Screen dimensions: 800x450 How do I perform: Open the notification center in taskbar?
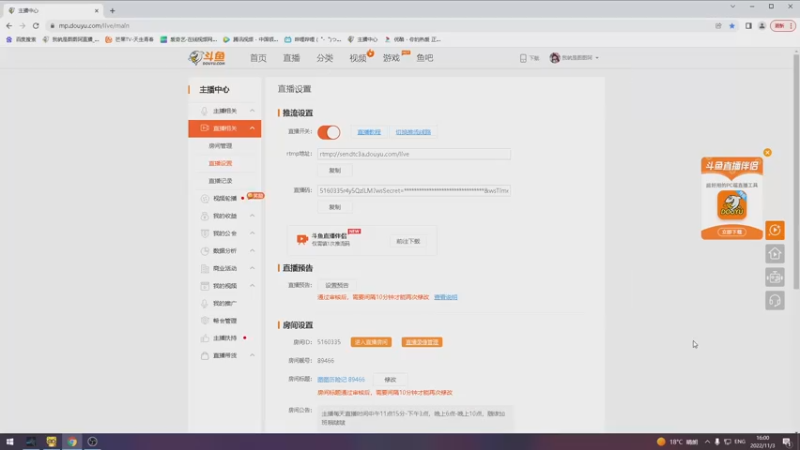pos(787,441)
